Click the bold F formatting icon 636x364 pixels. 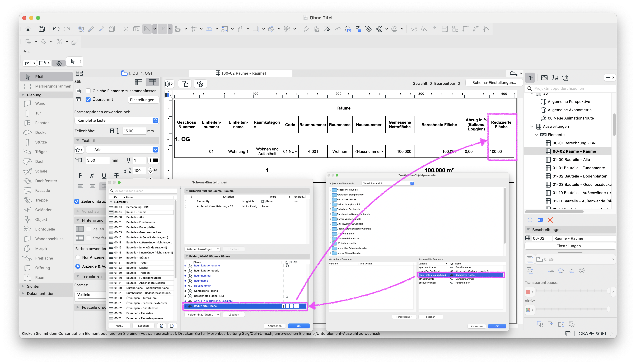(80, 176)
